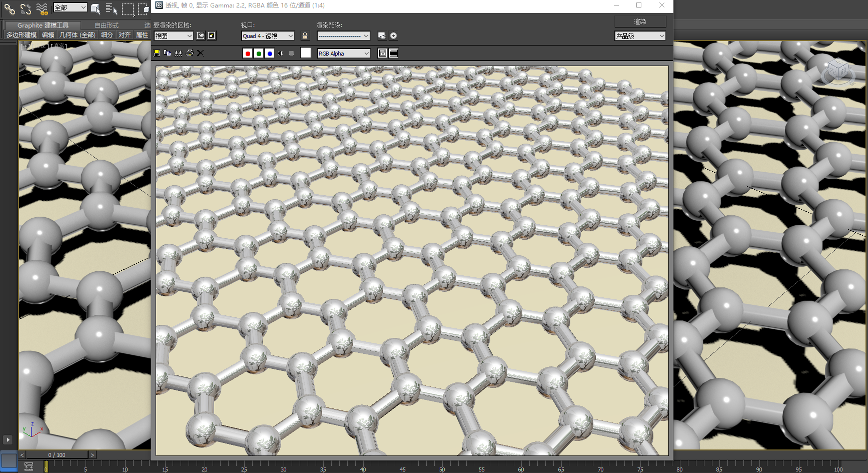The image size is (868, 473).
Task: Save the rendered image
Action: 157,53
